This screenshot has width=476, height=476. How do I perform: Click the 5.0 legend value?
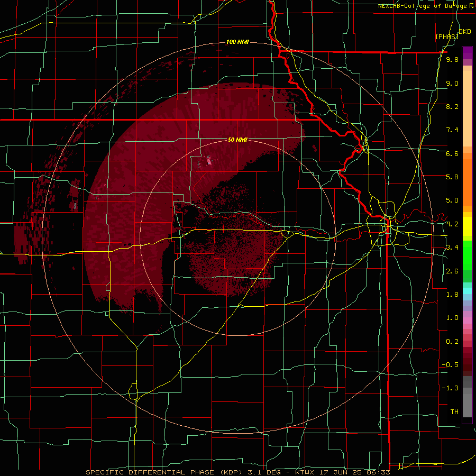(452, 200)
